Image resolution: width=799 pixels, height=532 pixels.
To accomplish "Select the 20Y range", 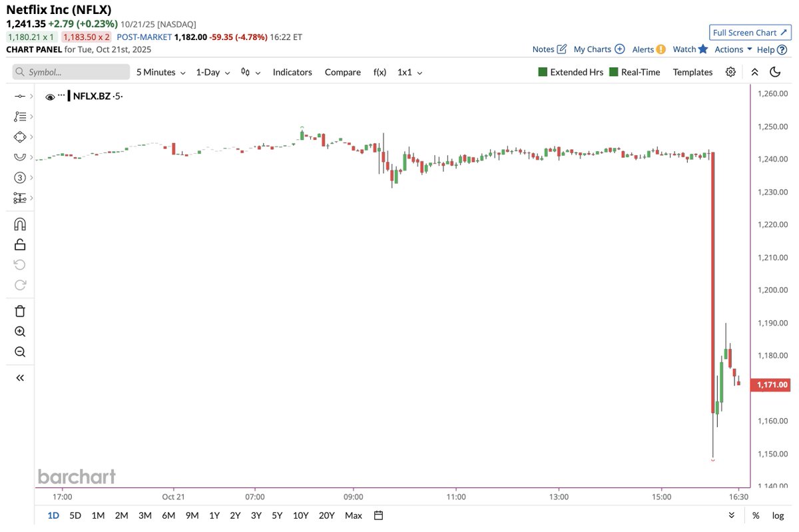I will tap(327, 515).
